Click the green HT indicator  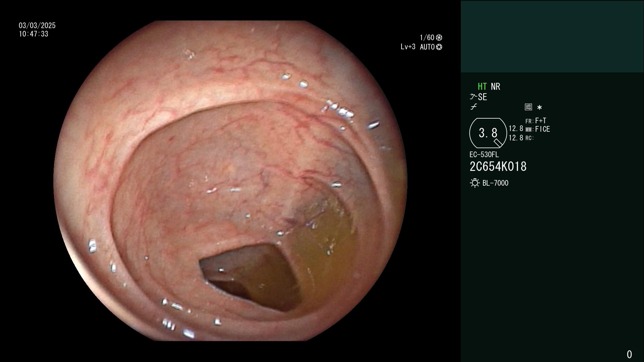point(482,86)
